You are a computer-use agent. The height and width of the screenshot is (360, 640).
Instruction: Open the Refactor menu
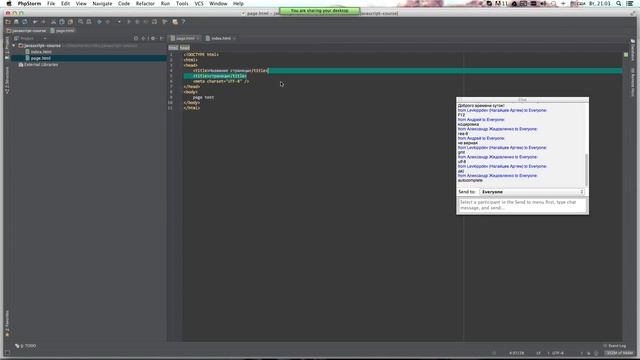[x=145, y=3]
